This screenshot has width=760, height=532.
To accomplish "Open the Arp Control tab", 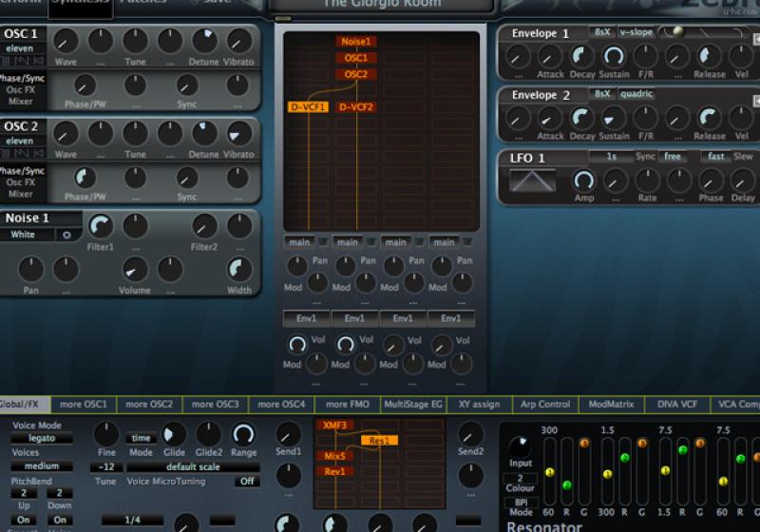I will tap(545, 404).
